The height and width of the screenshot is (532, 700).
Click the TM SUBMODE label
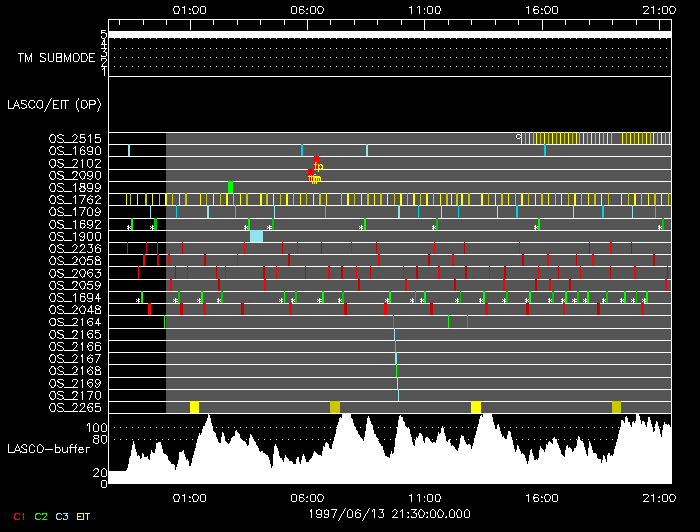[x=56, y=57]
